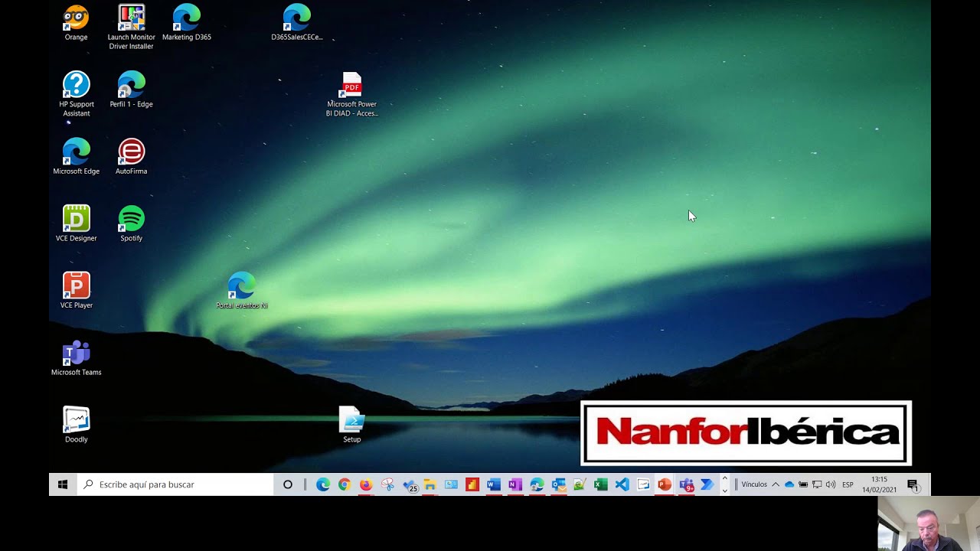Open OneDrive status from system tray
Image resolution: width=980 pixels, height=551 pixels.
click(789, 484)
